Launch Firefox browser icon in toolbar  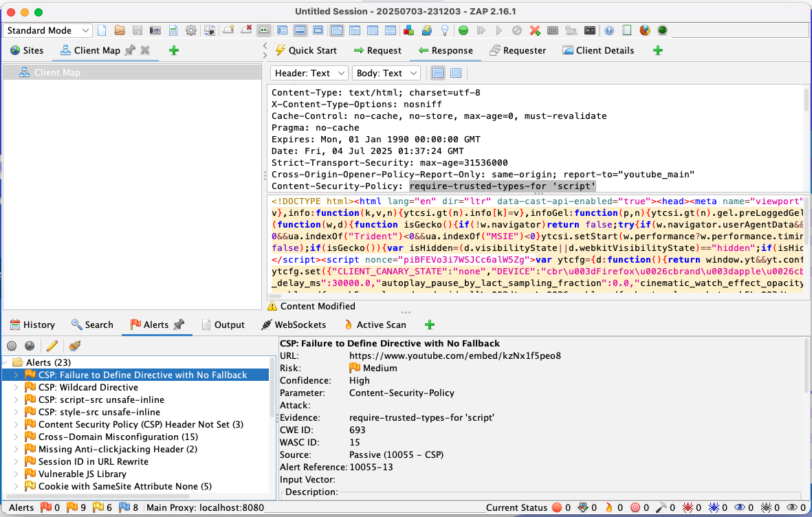pos(645,30)
